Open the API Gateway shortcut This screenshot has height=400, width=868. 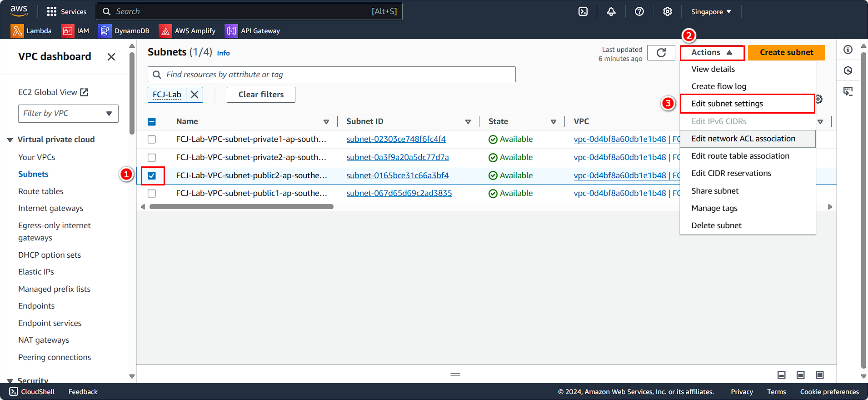(x=253, y=31)
